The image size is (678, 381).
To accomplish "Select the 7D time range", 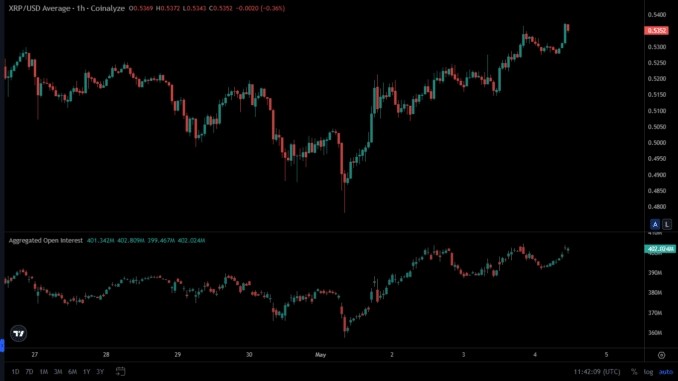I will coord(29,371).
